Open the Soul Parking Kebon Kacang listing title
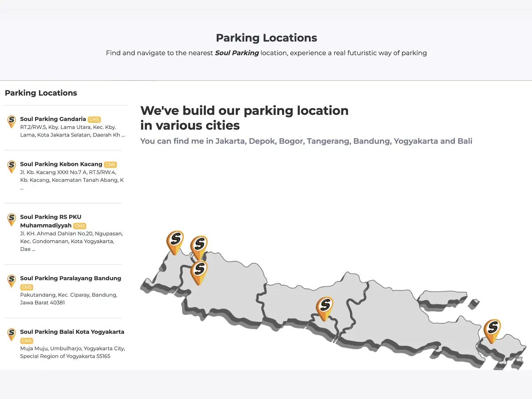The height and width of the screenshot is (399, 532). click(61, 164)
